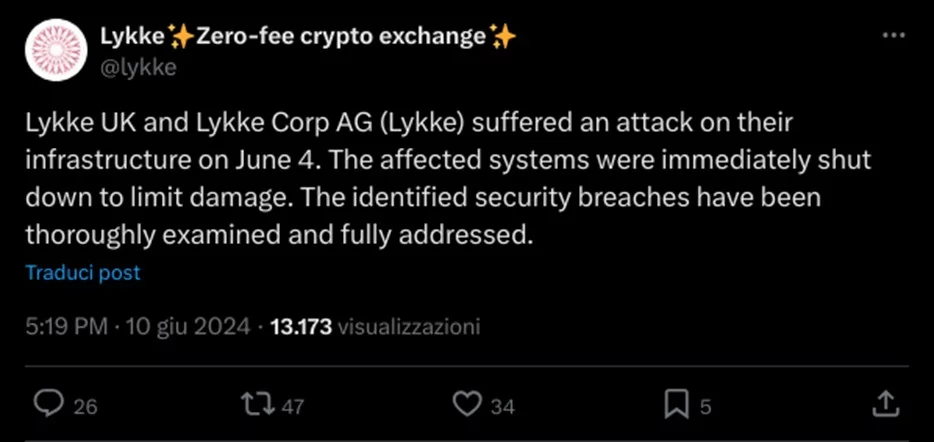The width and height of the screenshot is (934, 442).
Task: Click the reply speech bubble icon
Action: pos(47,404)
